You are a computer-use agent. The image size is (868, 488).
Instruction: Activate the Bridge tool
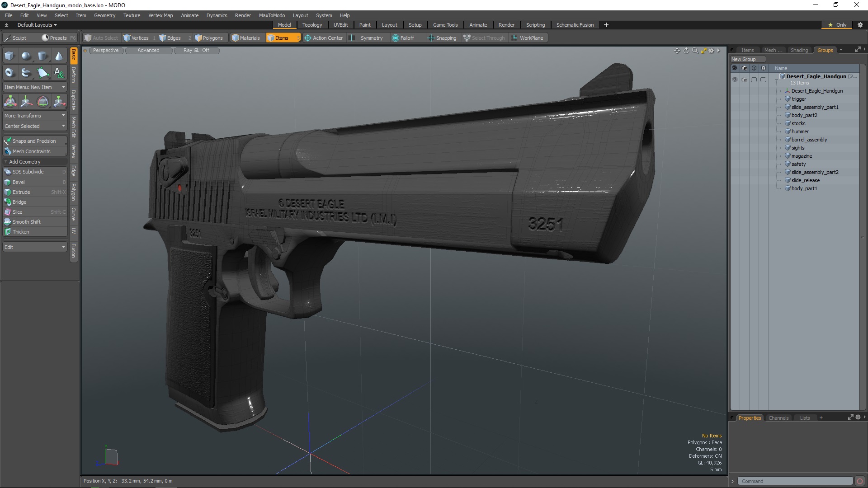pos(35,202)
